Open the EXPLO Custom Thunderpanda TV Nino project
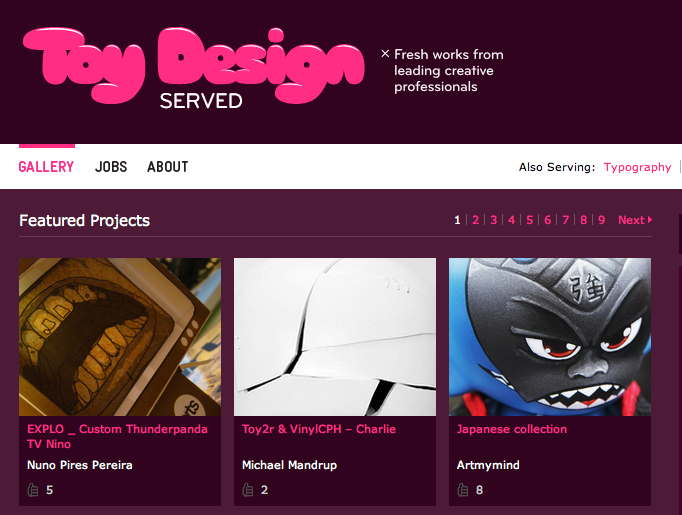Screen dimensions: 682x515 (x=117, y=436)
